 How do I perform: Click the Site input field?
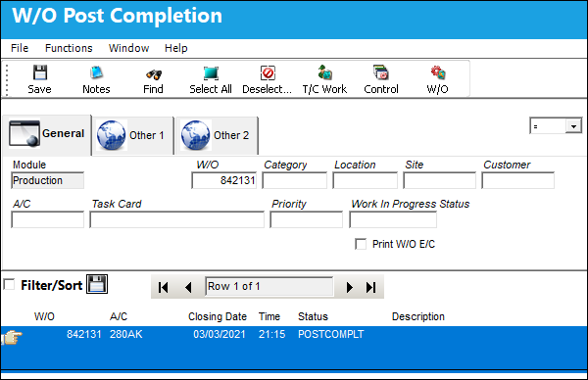[439, 180]
